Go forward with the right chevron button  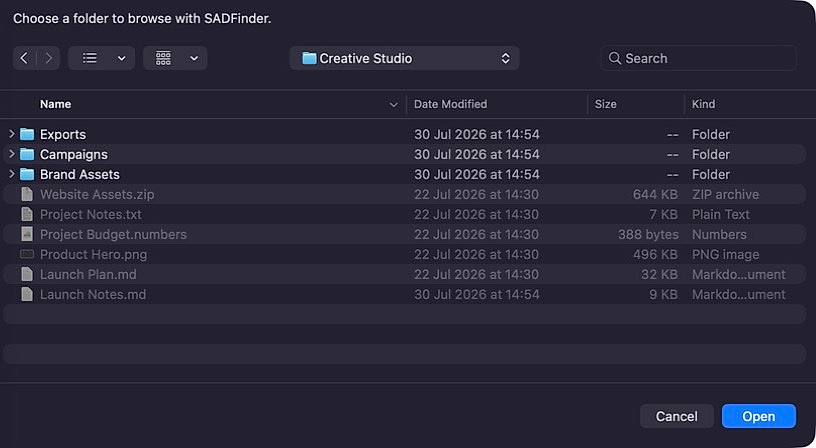(48, 58)
